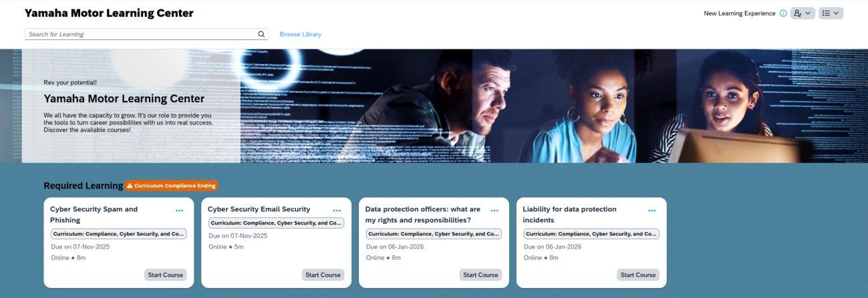The width and height of the screenshot is (868, 298).
Task: Start the Cyber Security Spam and Phishing course
Action: [165, 275]
